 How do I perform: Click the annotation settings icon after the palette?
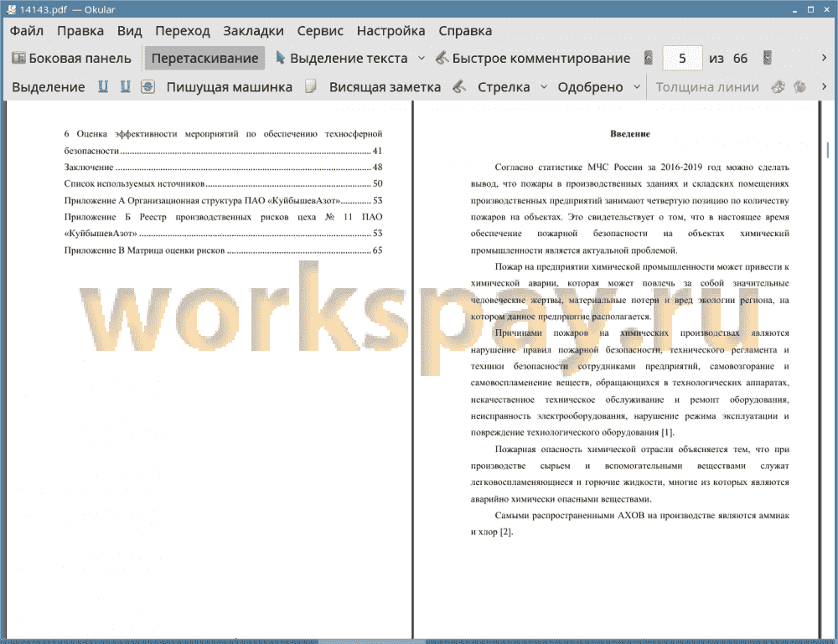800,86
